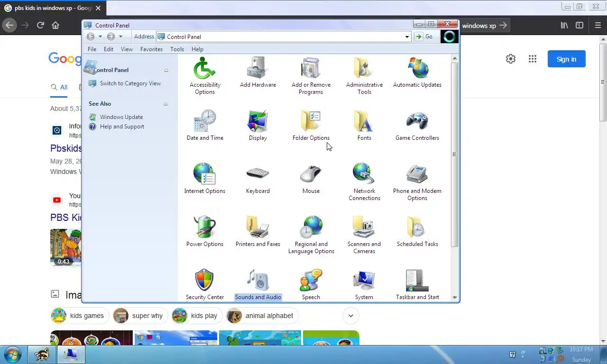Open Google apps grid icon

(x=533, y=59)
